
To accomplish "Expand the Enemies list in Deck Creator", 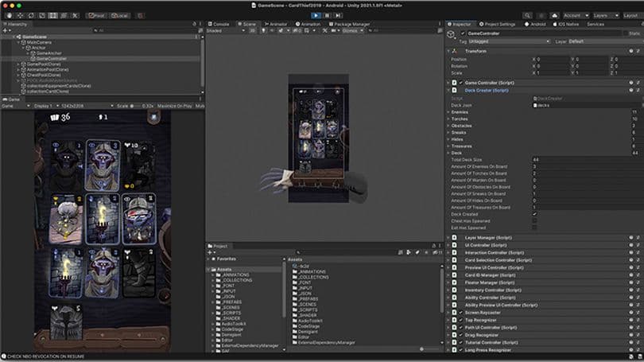I will [448, 112].
